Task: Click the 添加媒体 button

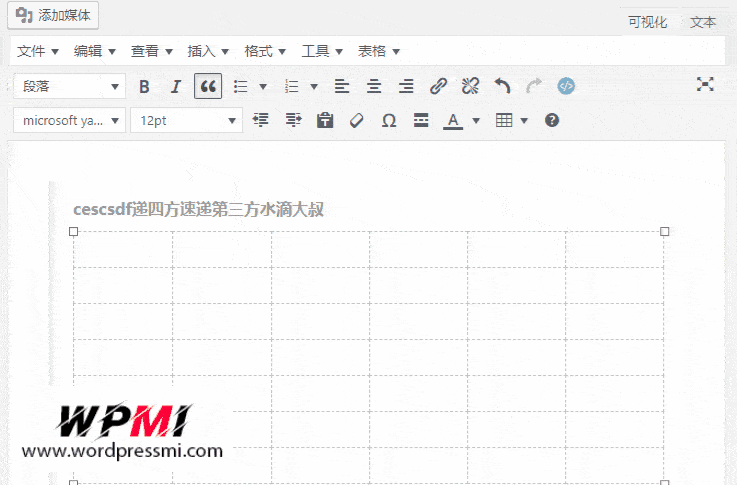Action: pos(56,15)
